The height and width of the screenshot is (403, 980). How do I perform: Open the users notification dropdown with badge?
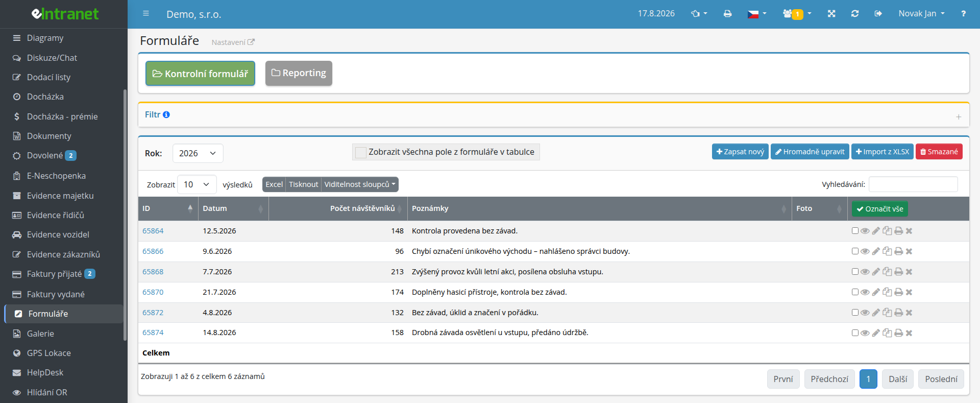click(797, 14)
